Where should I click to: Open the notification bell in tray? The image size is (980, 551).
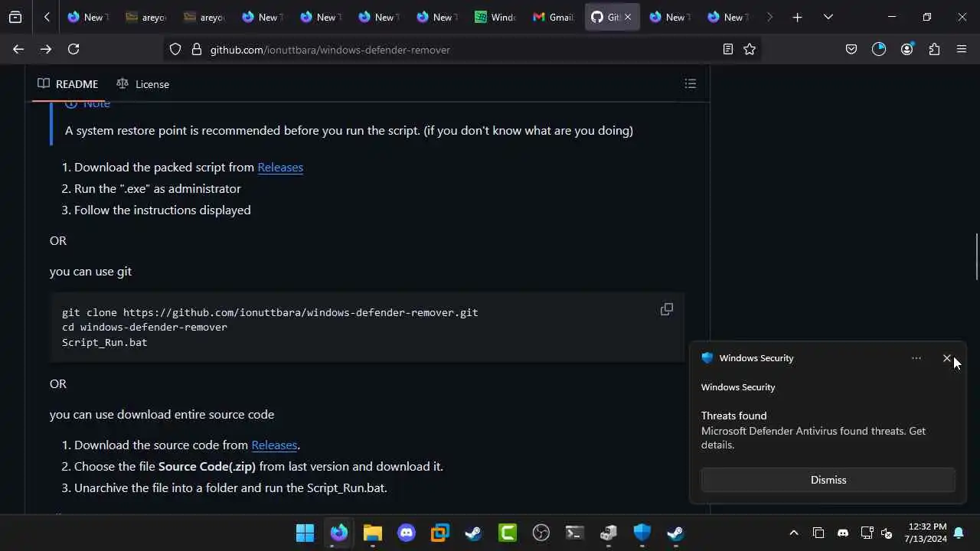(959, 533)
